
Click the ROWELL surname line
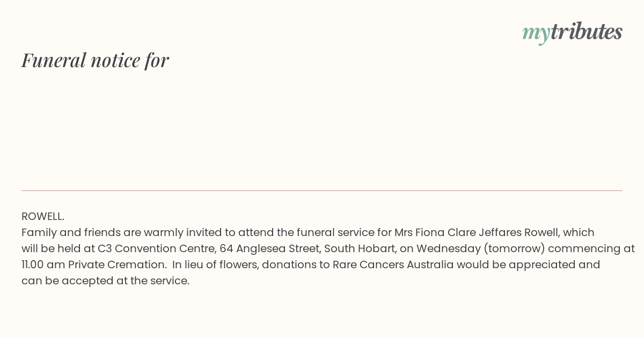tap(43, 216)
